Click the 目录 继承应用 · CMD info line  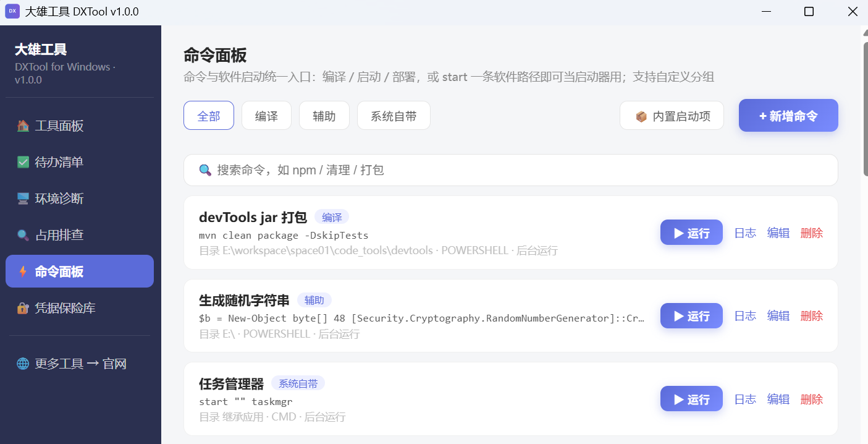[x=272, y=417]
